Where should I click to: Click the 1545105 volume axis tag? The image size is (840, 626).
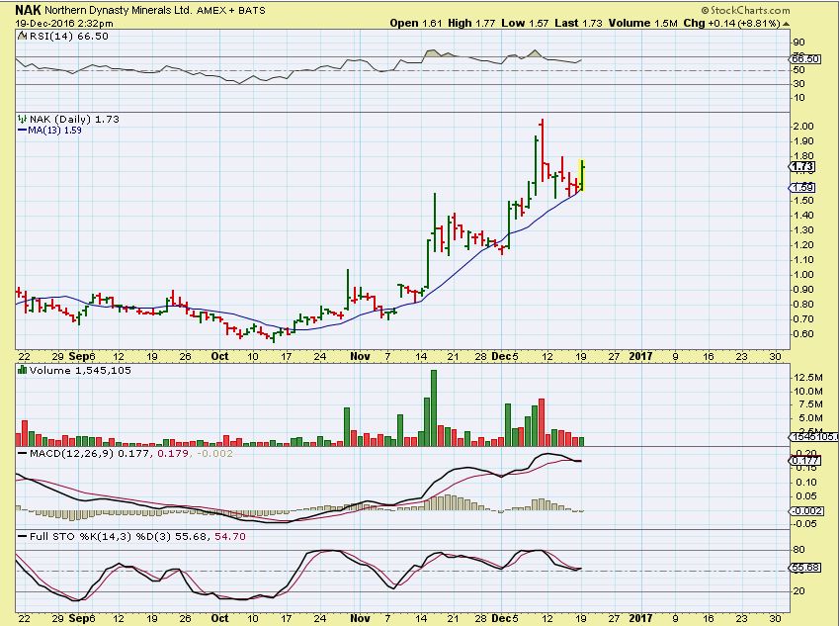tap(815, 437)
